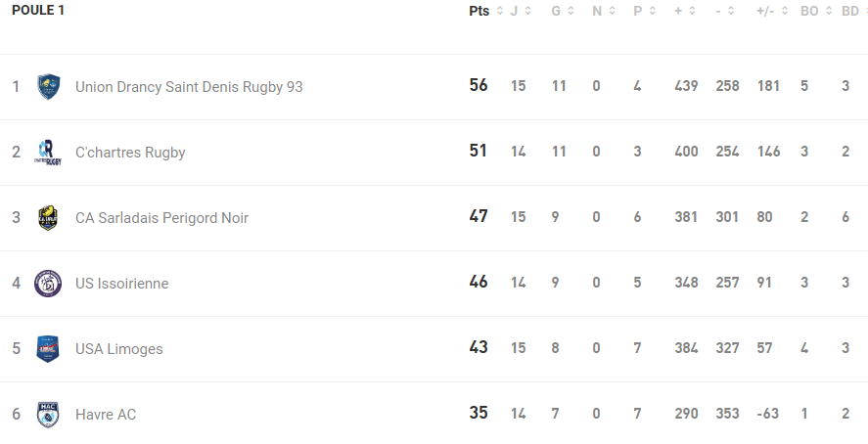Sort by points conceded (-) column
868x444 pixels.
(725, 11)
